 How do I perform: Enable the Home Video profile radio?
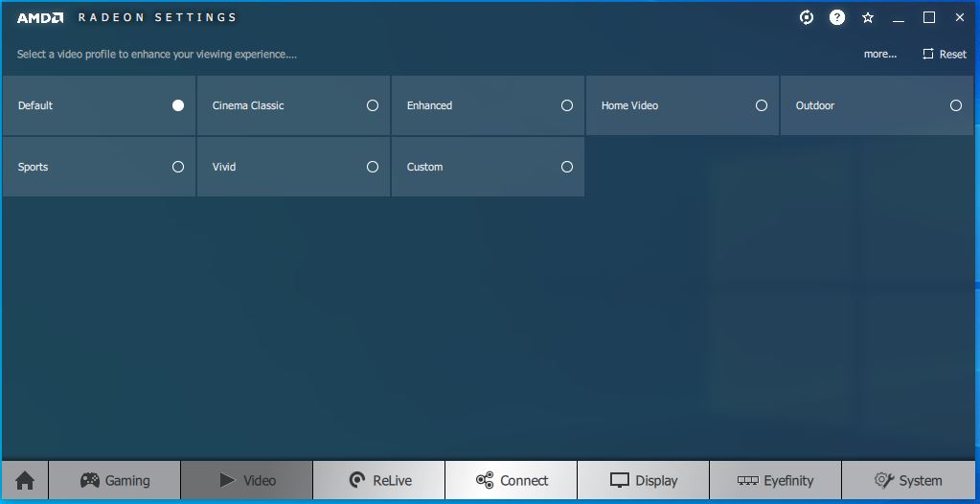tap(762, 105)
